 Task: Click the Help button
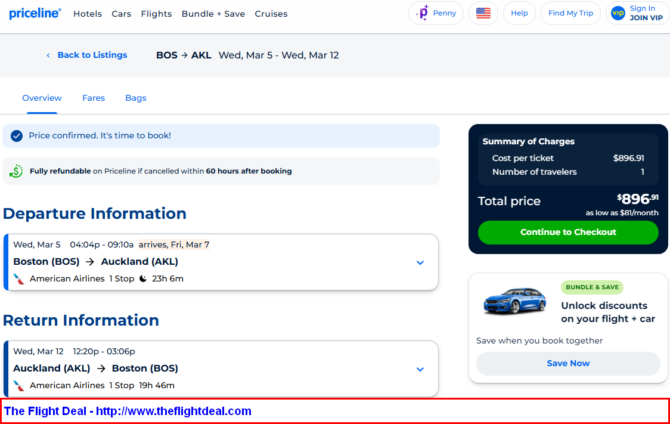coord(519,13)
